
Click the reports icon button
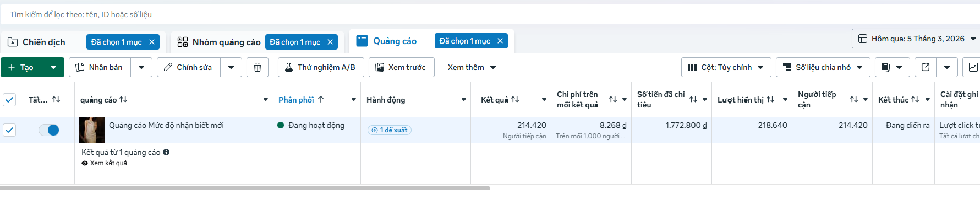pos(886,67)
